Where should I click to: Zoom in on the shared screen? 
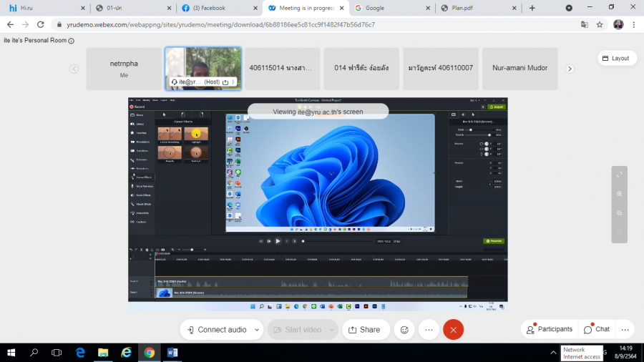(620, 194)
